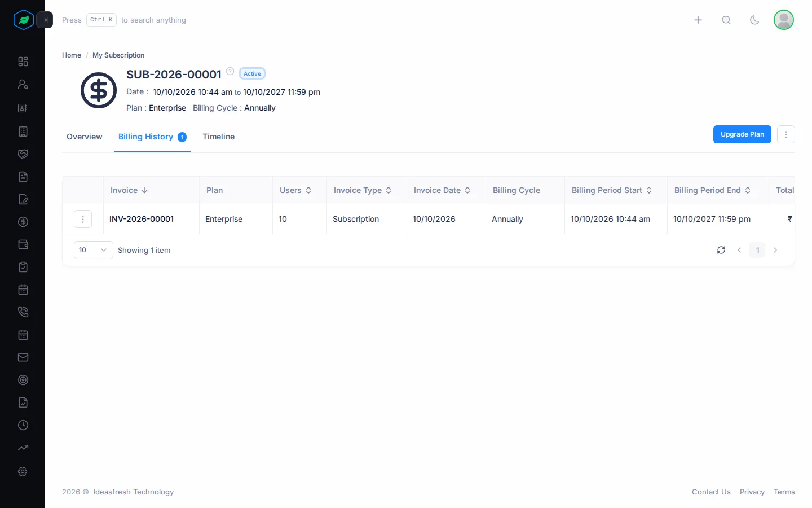This screenshot has width=812, height=508.
Task: Open the trending arrow analytics sidebar icon
Action: click(23, 448)
